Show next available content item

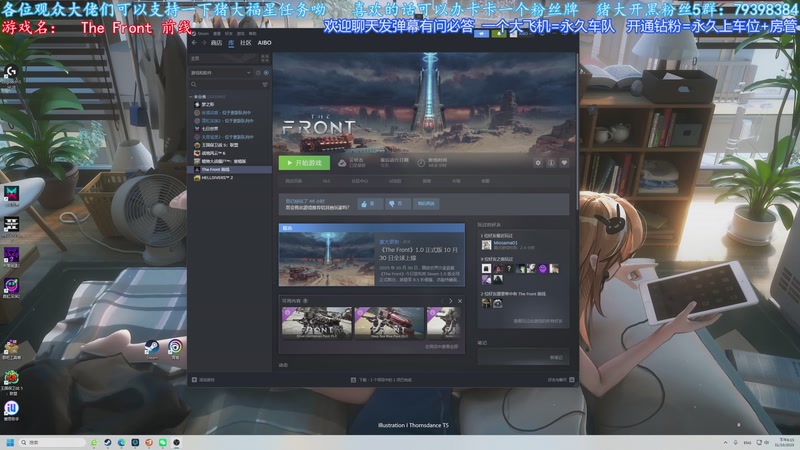(x=451, y=301)
